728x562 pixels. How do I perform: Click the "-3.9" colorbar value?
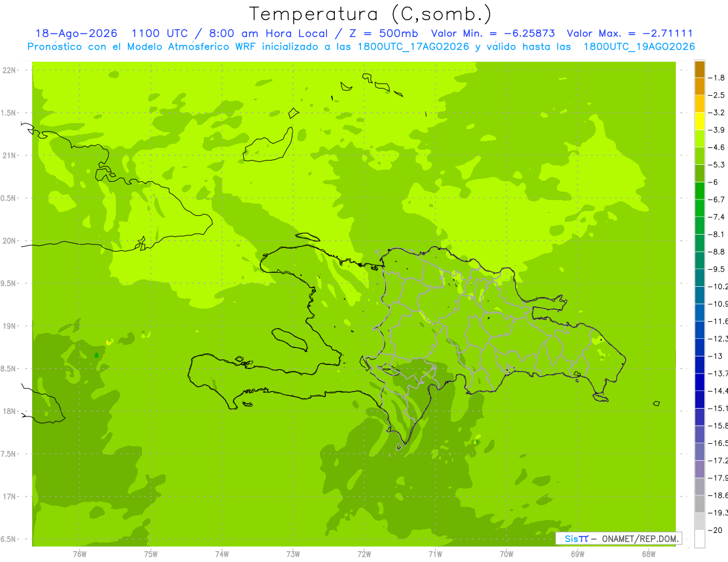(x=716, y=130)
